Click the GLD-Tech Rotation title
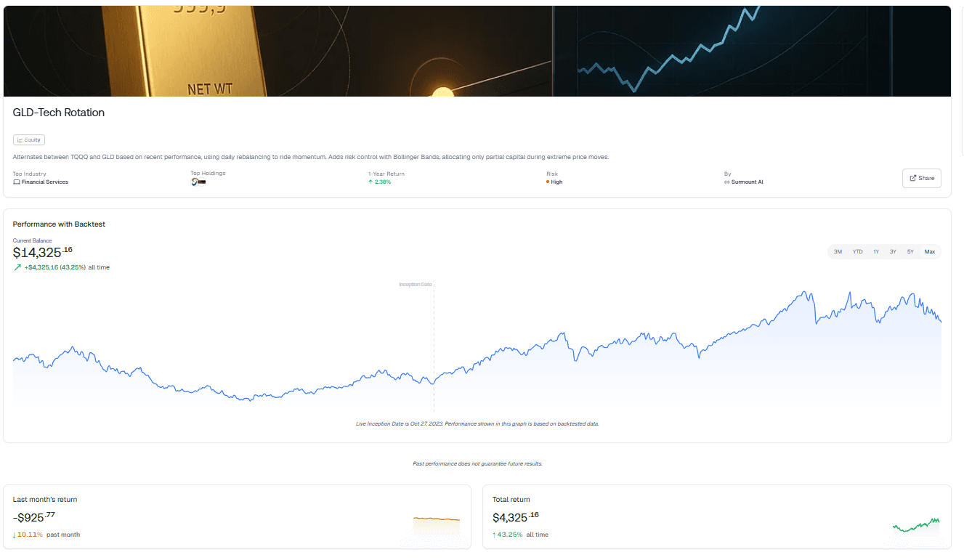 click(59, 113)
